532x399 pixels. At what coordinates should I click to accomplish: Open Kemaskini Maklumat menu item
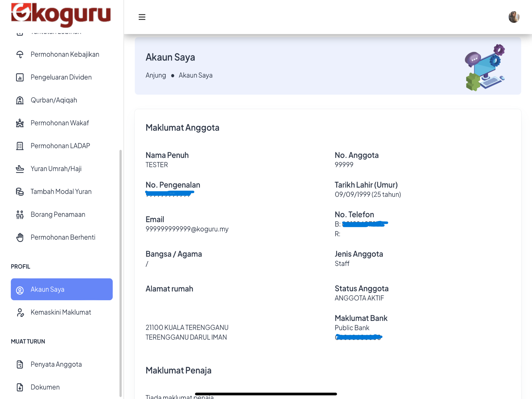(x=62, y=312)
